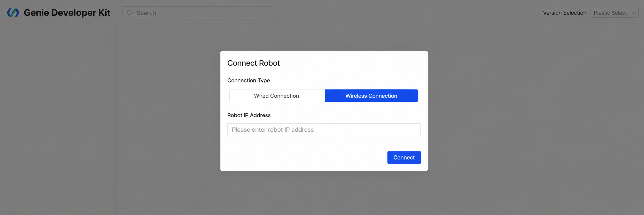The height and width of the screenshot is (215, 644).
Task: Click the Robot IP Address label
Action: (249, 115)
